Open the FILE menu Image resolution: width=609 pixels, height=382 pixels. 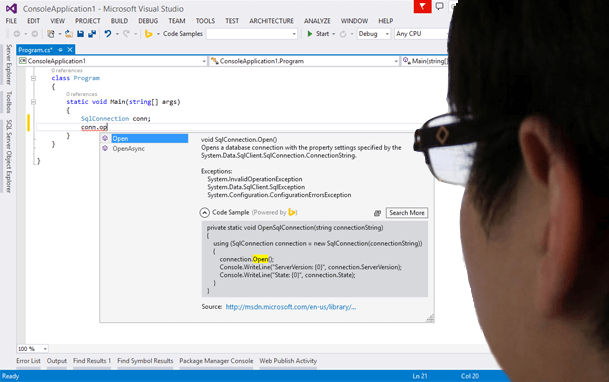coord(11,21)
